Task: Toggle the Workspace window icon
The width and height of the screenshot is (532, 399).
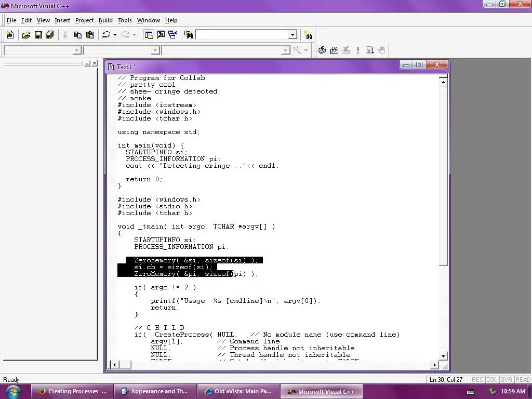Action: click(149, 35)
